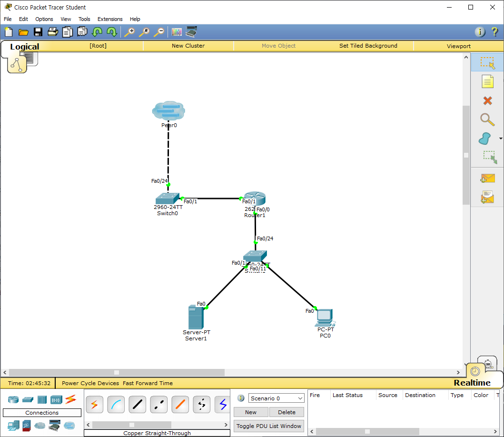Select the Server1 device
This screenshot has height=437, width=504.
pos(196,318)
